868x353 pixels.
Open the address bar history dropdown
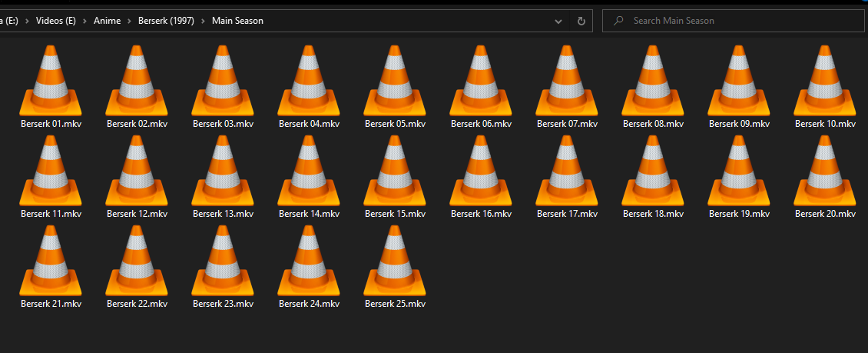pyautogui.click(x=558, y=21)
